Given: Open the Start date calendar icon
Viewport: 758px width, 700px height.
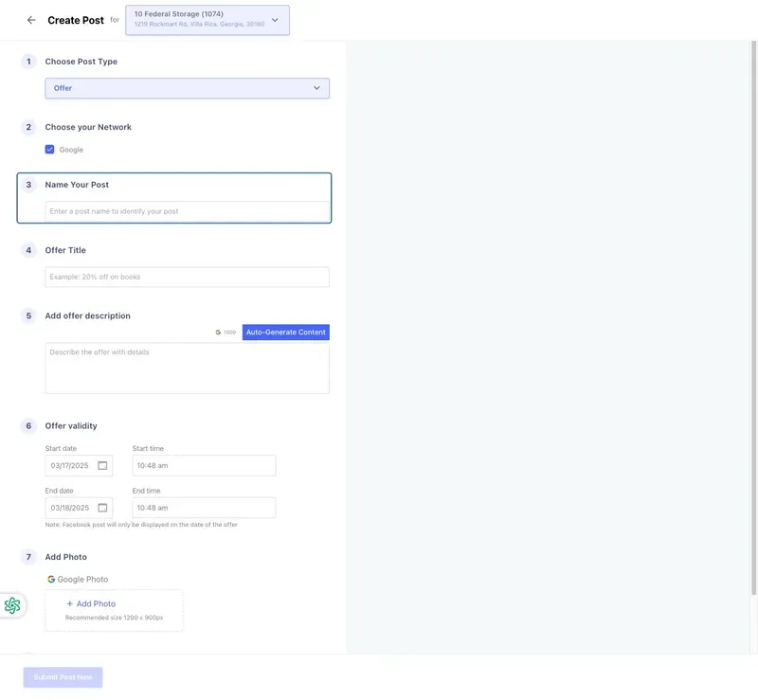Looking at the screenshot, I should pyautogui.click(x=102, y=465).
